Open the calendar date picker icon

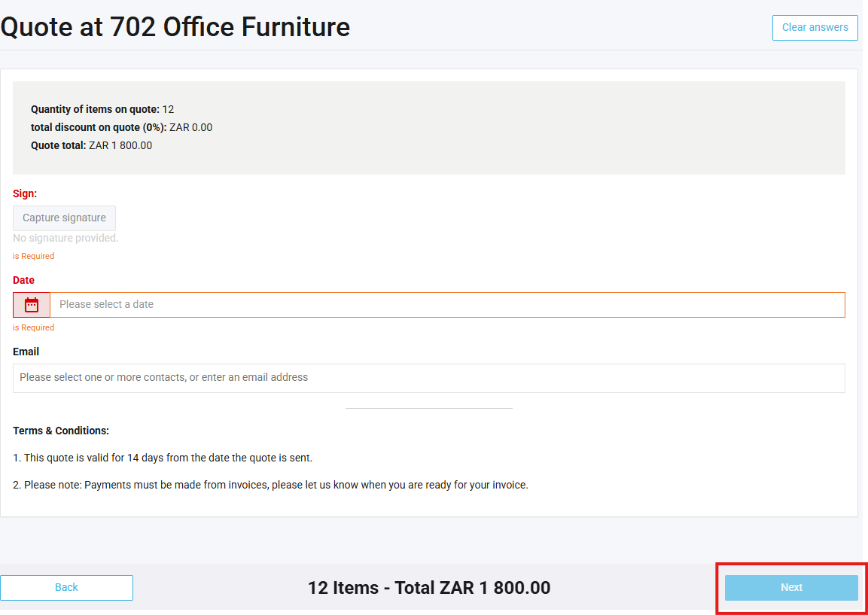click(32, 305)
